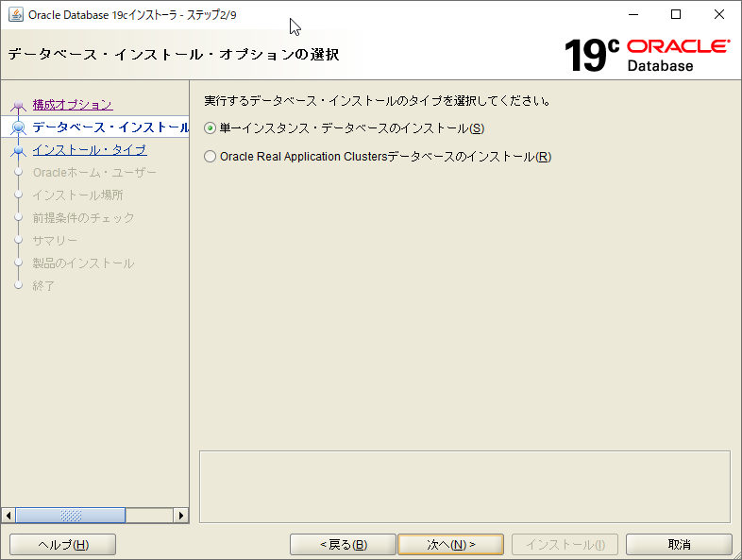Click the left arrow of sidebar scrollbar

pos(8,516)
